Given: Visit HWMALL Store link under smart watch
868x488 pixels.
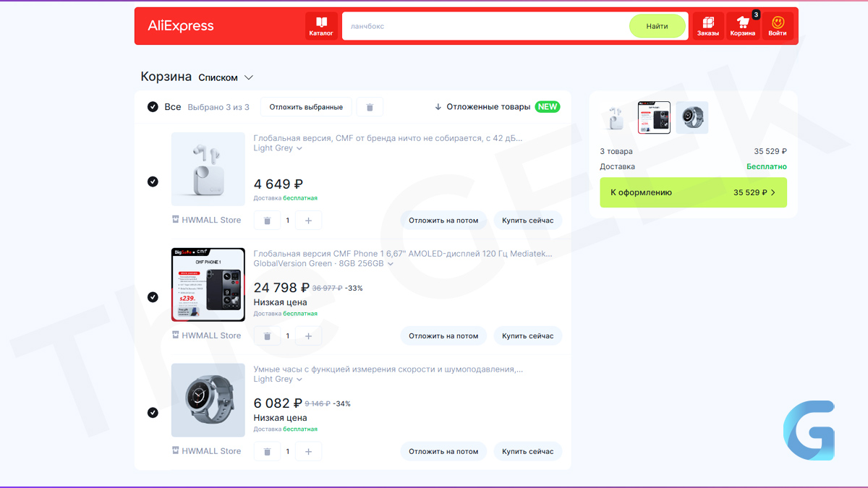Looking at the screenshot, I should click(x=211, y=451).
